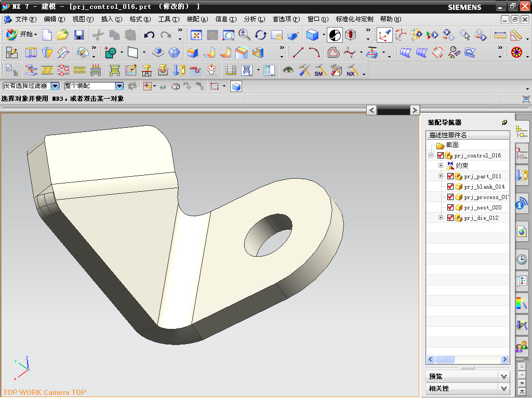This screenshot has width=532, height=398.
Task: Click the straight Line sketch tool
Action: [298, 52]
